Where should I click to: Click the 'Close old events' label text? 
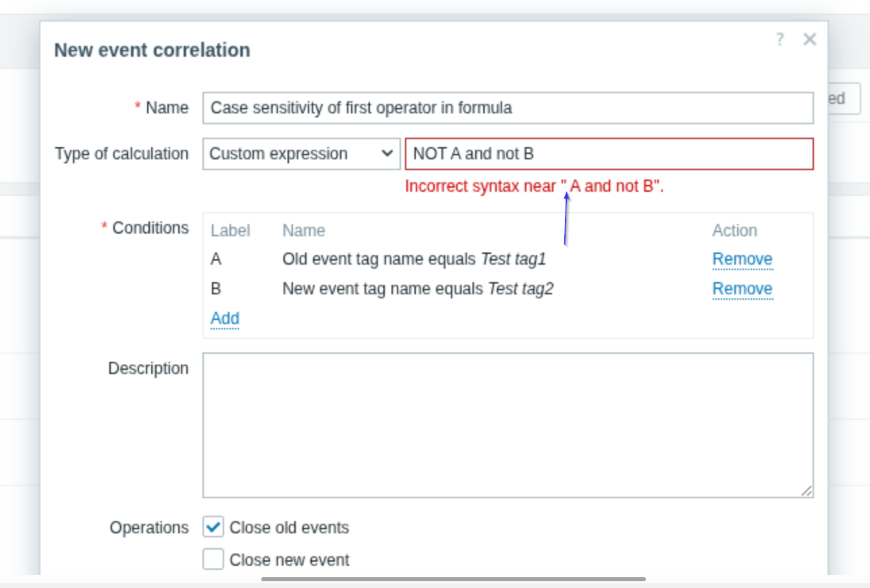click(289, 527)
